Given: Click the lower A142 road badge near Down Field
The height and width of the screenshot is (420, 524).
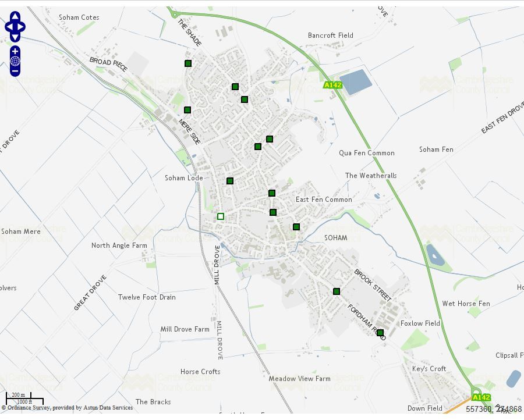Looking at the screenshot, I should click(481, 397).
